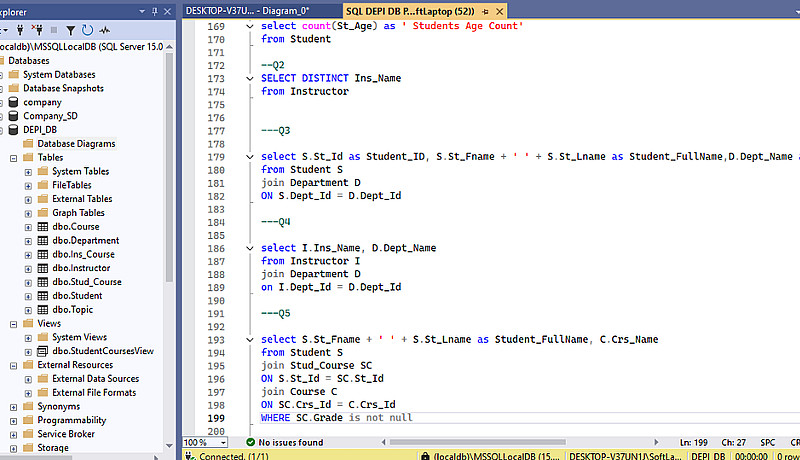Click the dbo.Department table icon
This screenshot has width=800, height=460.
click(43, 240)
